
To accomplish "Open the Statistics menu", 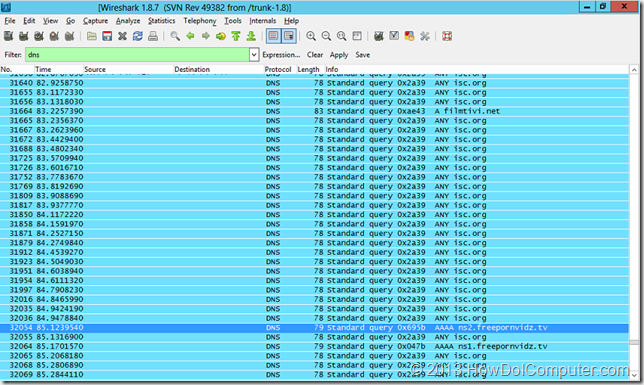I will tap(161, 21).
